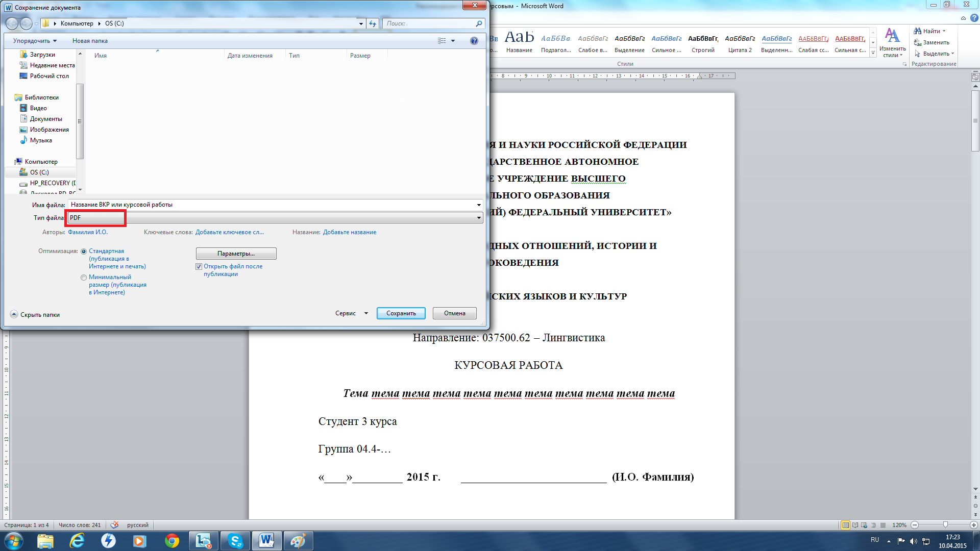
Task: Open the help icon in save dialog
Action: [474, 41]
